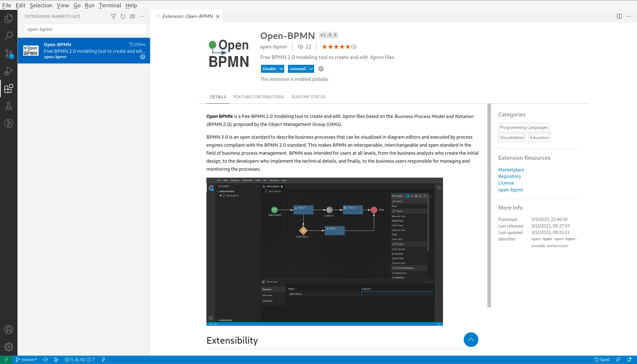Open the File menu
The width and height of the screenshot is (637, 364).
point(7,5)
